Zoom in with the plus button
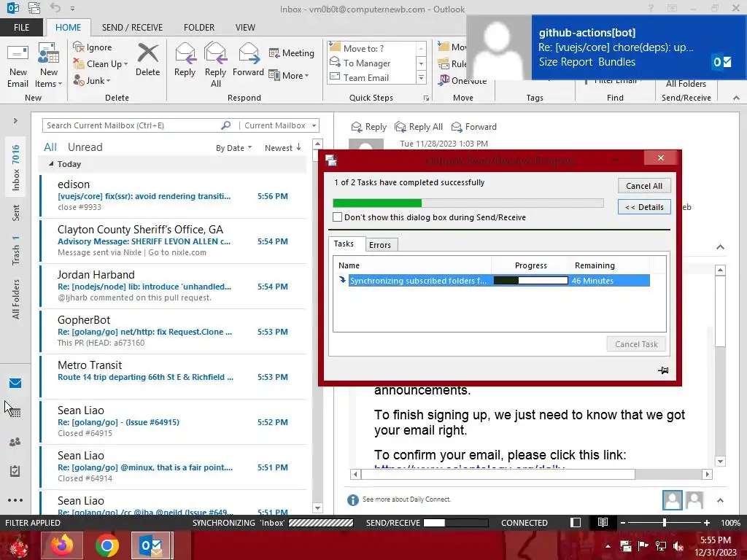747x560 pixels. tap(707, 522)
